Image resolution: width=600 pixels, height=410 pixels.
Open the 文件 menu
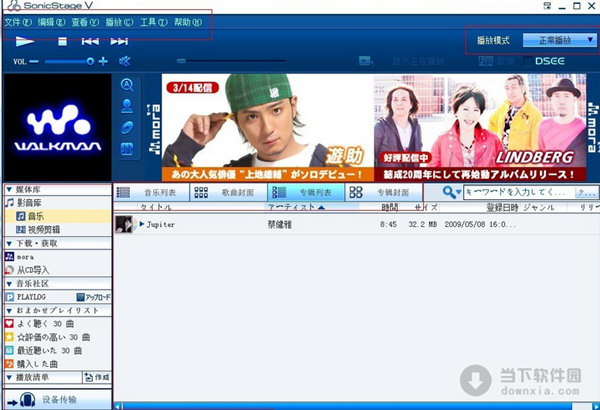18,22
